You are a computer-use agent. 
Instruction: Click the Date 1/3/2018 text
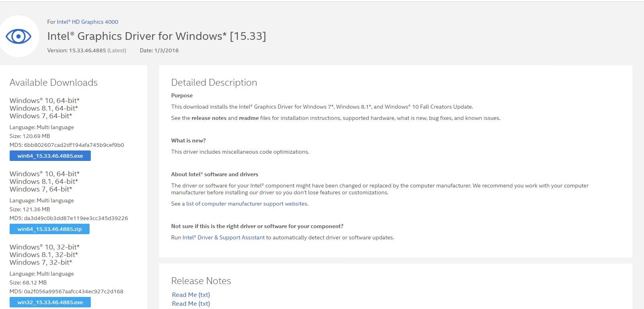pos(159,50)
